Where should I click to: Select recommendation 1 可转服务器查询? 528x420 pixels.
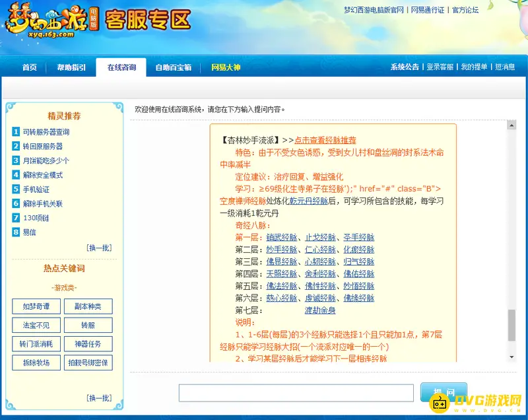click(46, 131)
